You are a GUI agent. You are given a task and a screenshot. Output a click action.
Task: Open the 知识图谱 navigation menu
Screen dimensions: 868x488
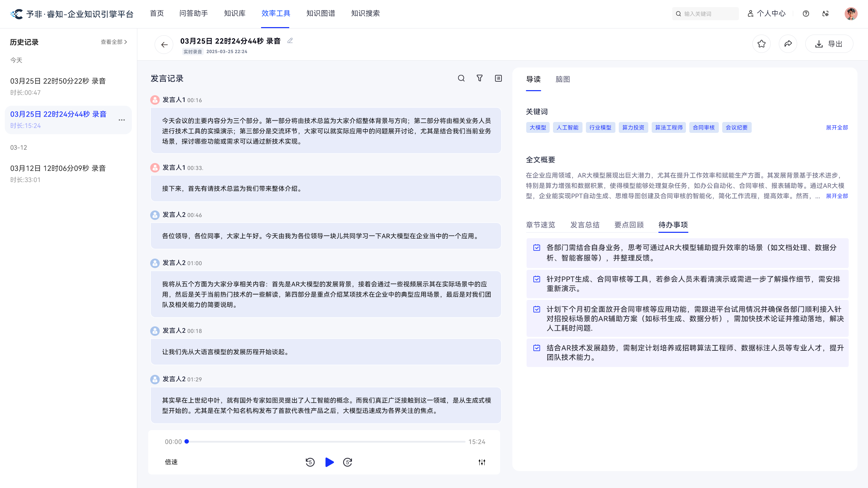pos(320,14)
